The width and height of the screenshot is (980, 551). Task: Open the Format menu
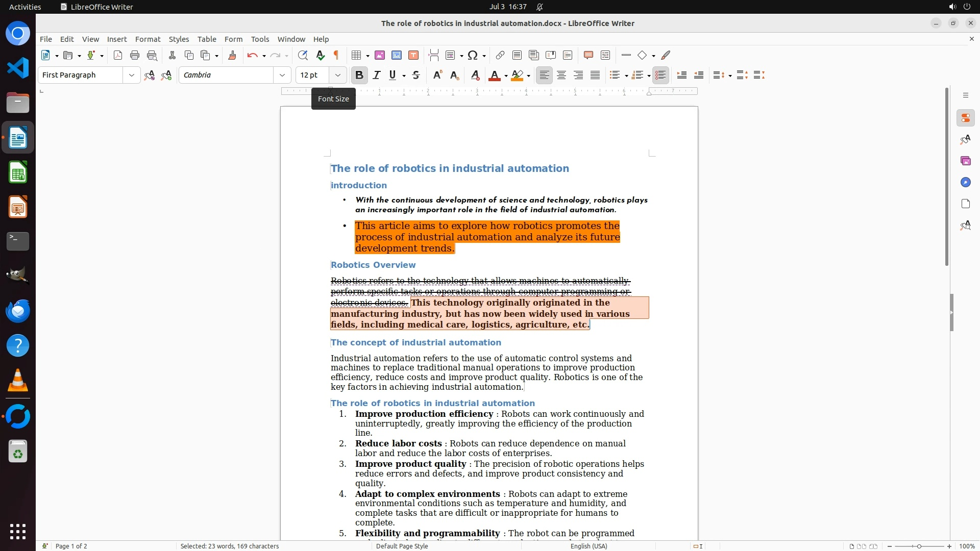(x=148, y=39)
